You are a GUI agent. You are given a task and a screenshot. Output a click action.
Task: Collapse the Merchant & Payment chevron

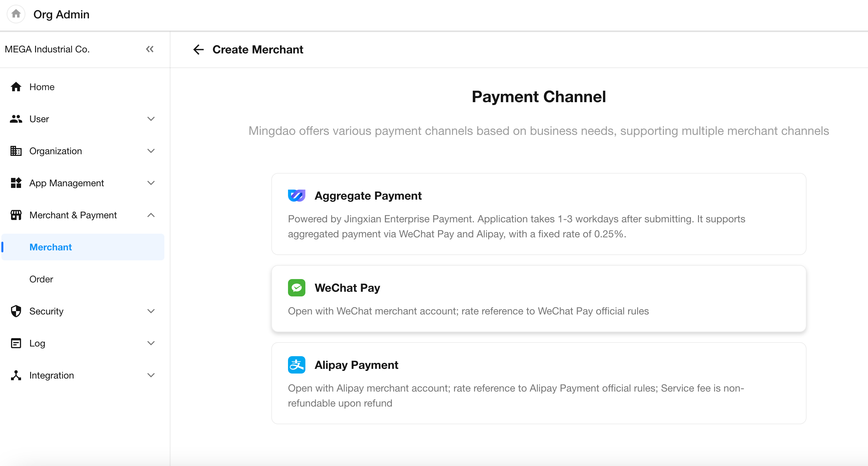click(151, 215)
